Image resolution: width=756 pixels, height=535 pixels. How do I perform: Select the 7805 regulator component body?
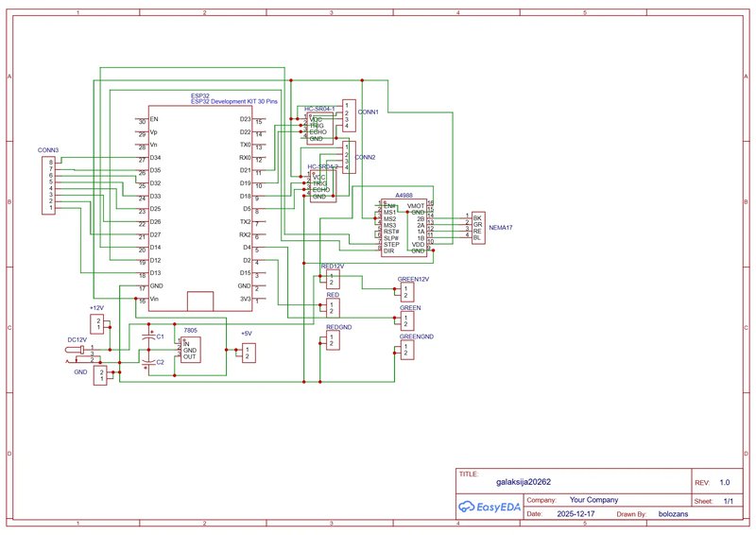click(x=191, y=350)
